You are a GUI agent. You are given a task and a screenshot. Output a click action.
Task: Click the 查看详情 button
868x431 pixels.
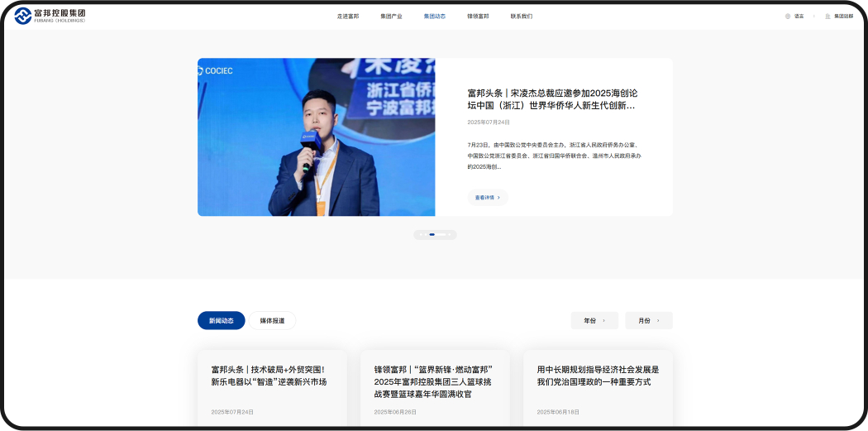coord(488,197)
